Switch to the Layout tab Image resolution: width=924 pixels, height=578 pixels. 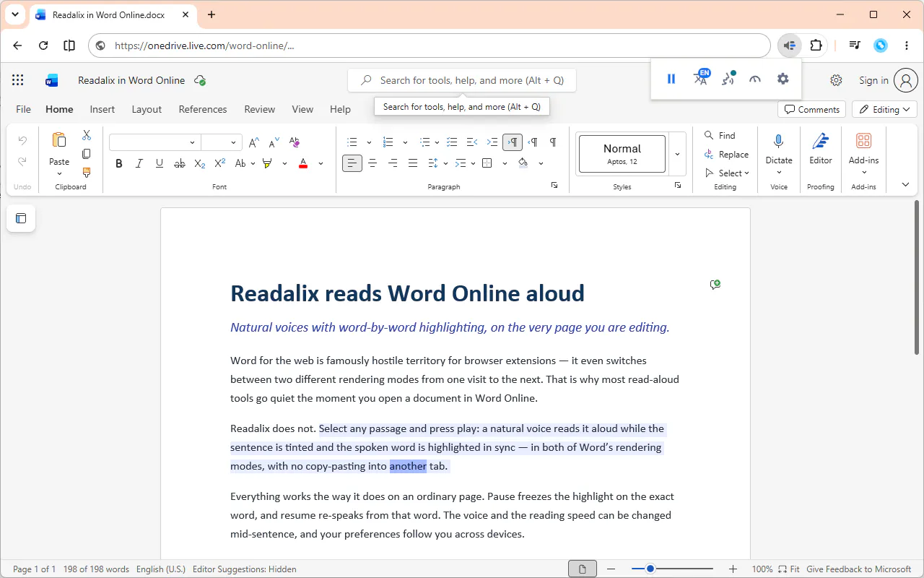[147, 109]
